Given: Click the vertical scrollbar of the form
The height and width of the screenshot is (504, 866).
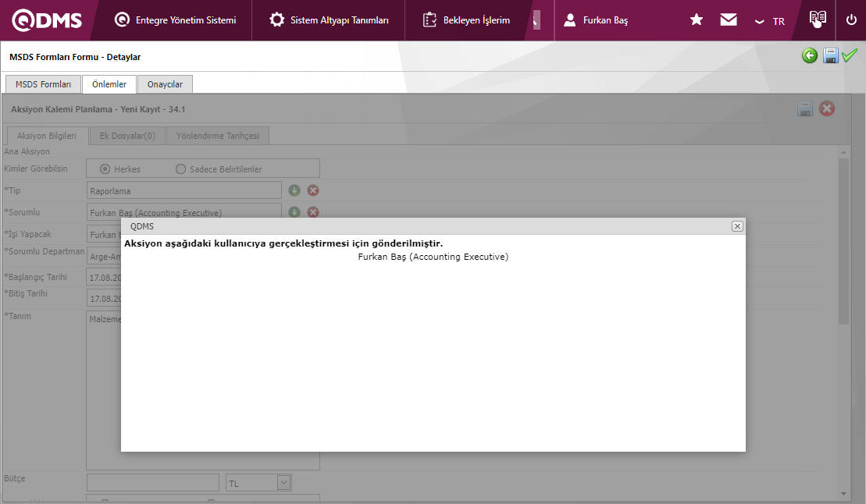Looking at the screenshot, I should [843, 242].
